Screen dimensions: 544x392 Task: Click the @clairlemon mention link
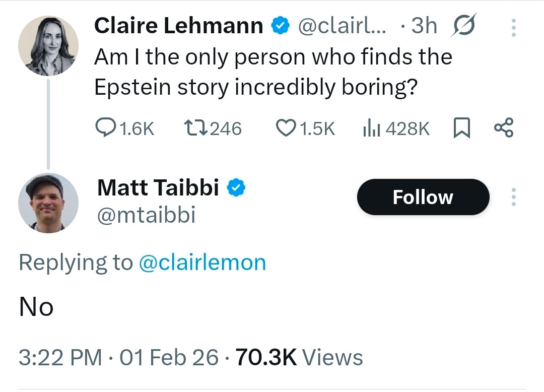(x=201, y=263)
